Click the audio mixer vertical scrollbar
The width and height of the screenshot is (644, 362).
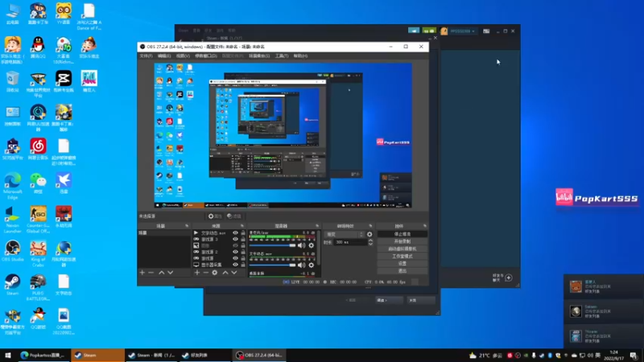click(318, 248)
